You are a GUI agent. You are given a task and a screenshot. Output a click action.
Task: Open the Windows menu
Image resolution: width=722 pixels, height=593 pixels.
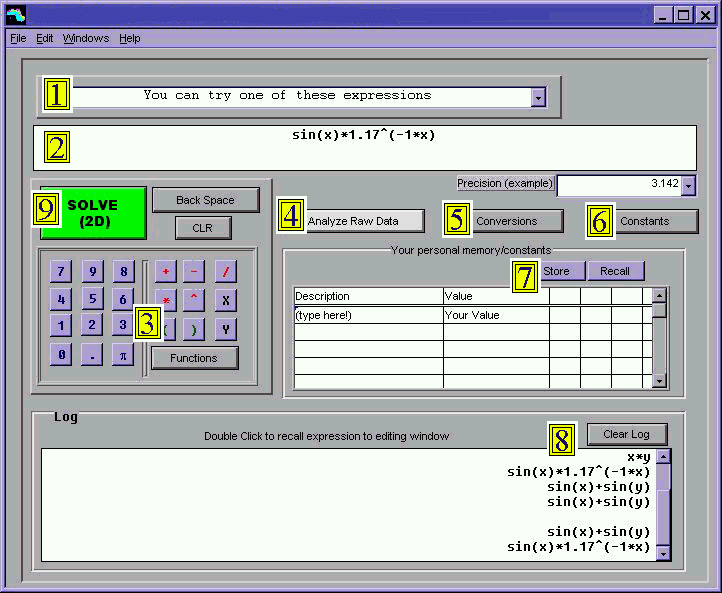pyautogui.click(x=86, y=38)
